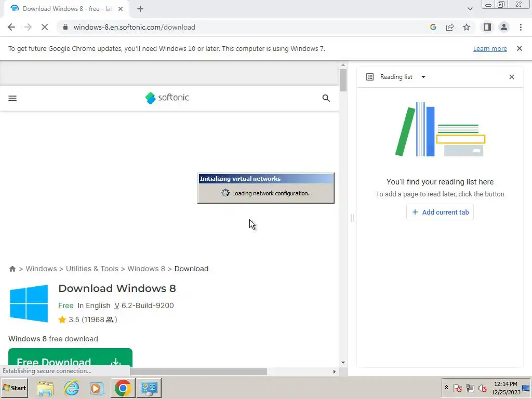Screen dimensions: 532x399
Task: Click the horizontal scroll right arrow
Action: point(334,371)
